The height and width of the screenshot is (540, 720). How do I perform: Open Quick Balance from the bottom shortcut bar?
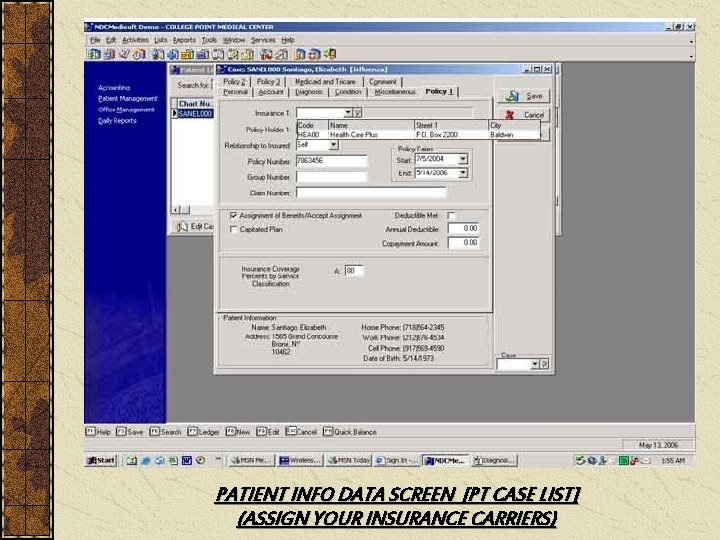(x=349, y=432)
